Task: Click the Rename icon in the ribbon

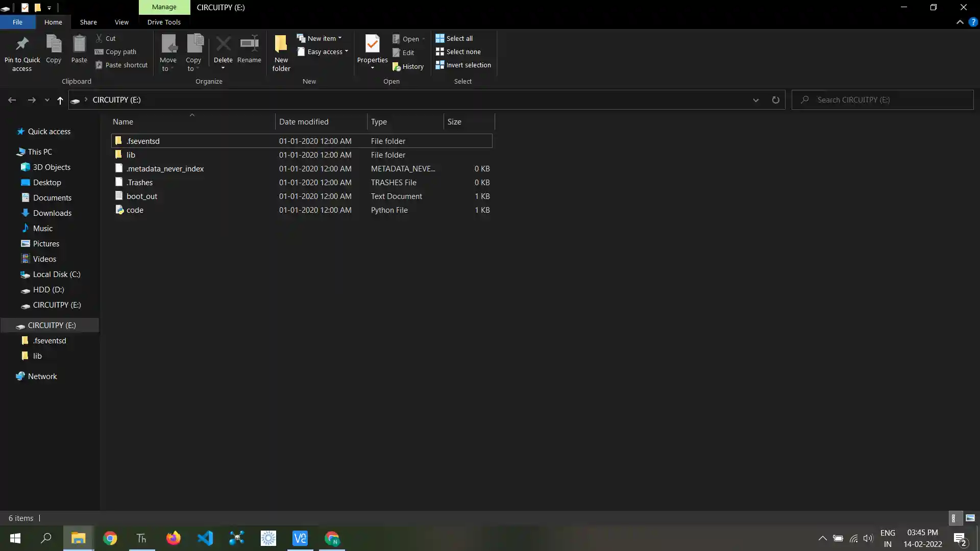Action: (249, 44)
